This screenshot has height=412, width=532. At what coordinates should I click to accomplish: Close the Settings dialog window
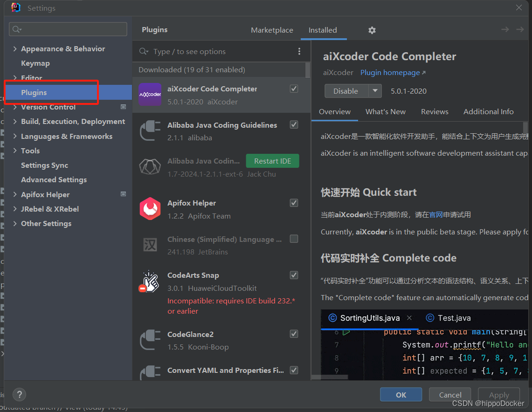519,7
